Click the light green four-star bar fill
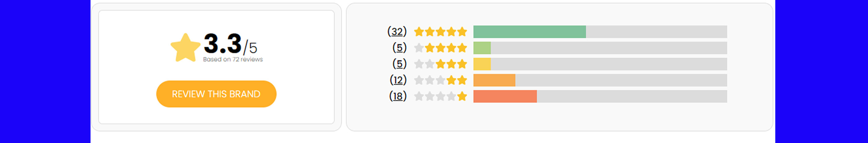Image resolution: width=868 pixels, height=143 pixels. pos(482,48)
